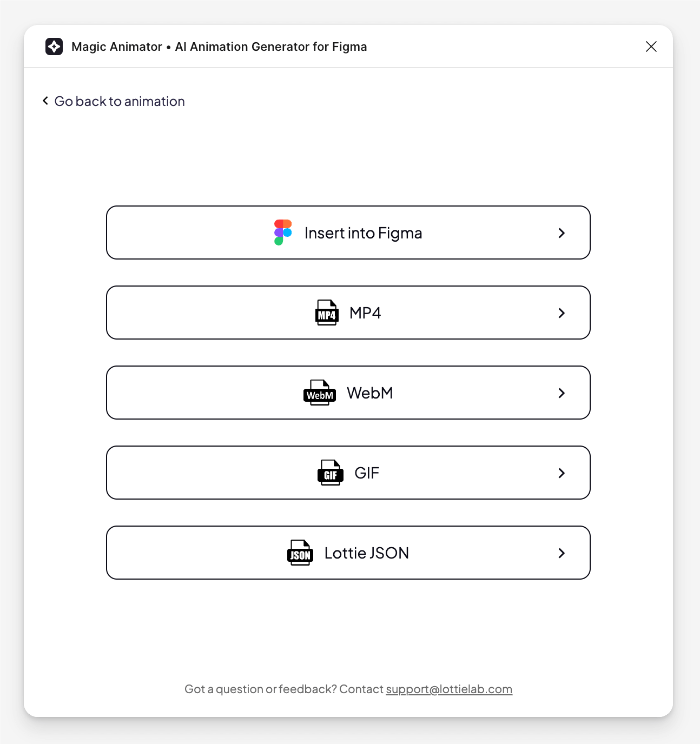This screenshot has height=744, width=700.
Task: Select the MP4 export label
Action: click(365, 313)
